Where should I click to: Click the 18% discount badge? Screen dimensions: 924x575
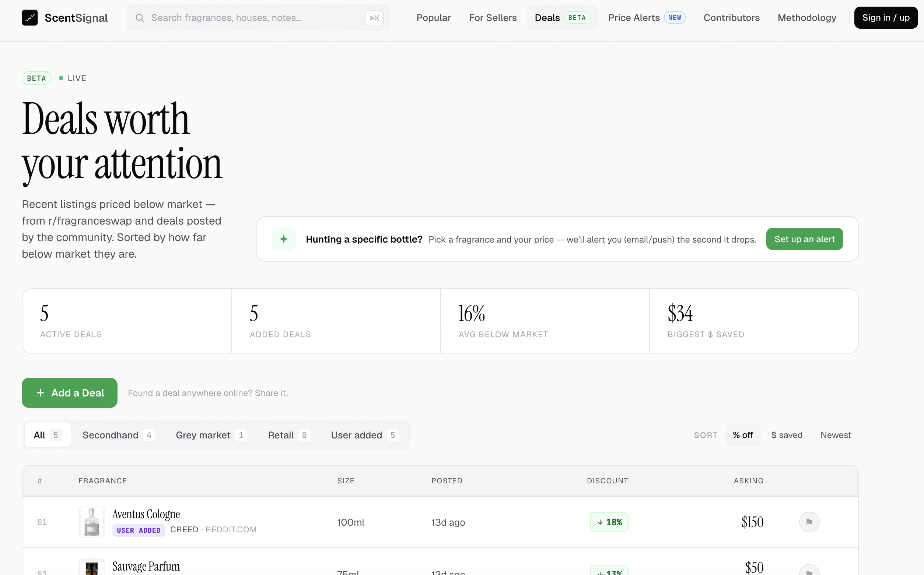click(609, 522)
